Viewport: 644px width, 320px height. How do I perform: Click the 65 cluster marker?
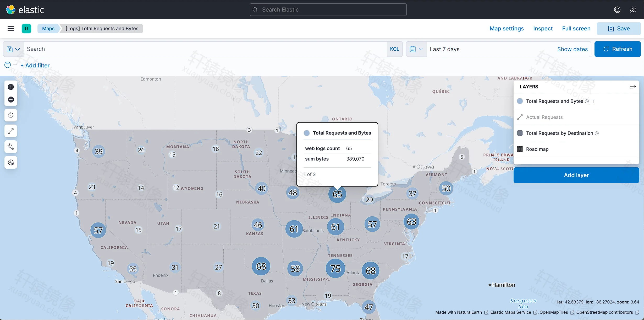[337, 194]
